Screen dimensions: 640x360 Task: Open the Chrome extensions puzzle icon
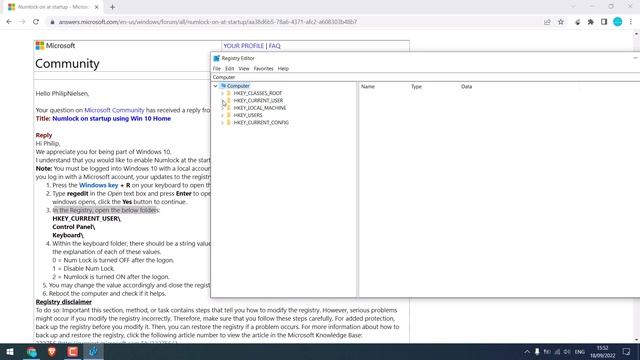[591, 22]
